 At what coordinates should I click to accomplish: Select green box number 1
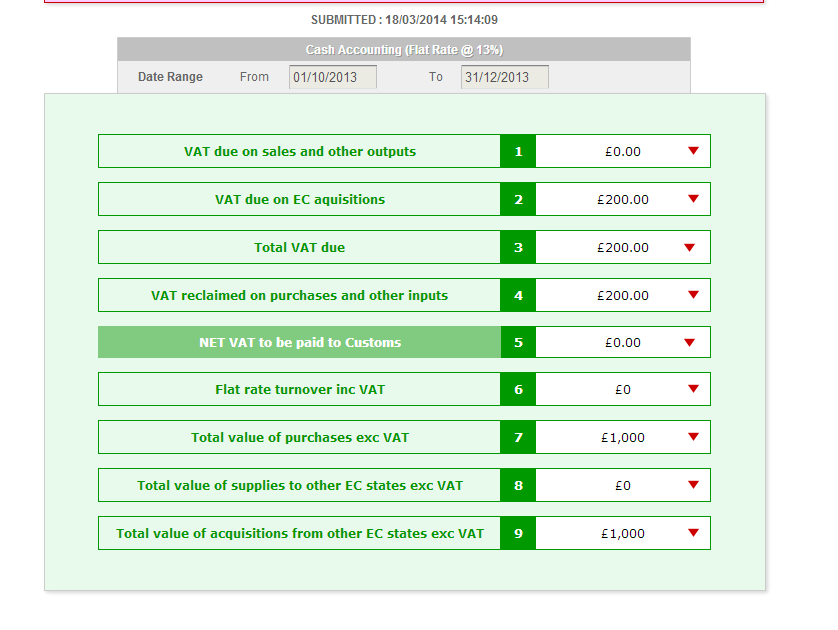point(518,151)
